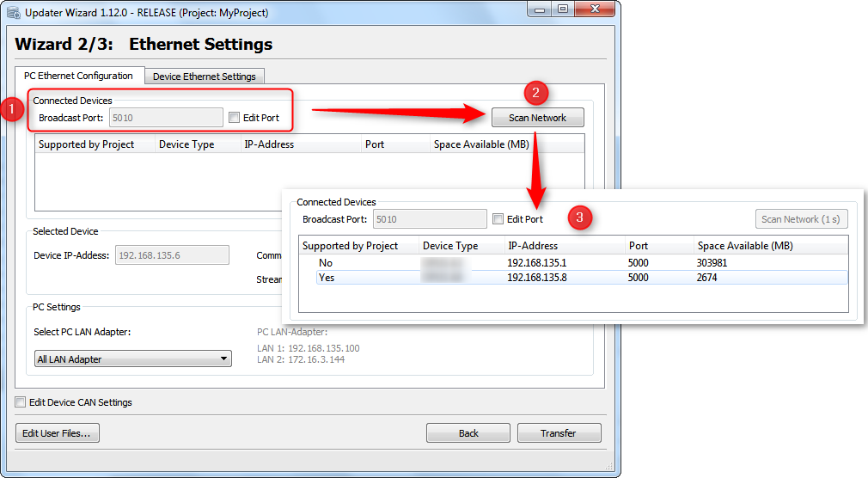Switch to Device Ethernet Settings tab
This screenshot has height=478, width=868.
pyautogui.click(x=205, y=77)
